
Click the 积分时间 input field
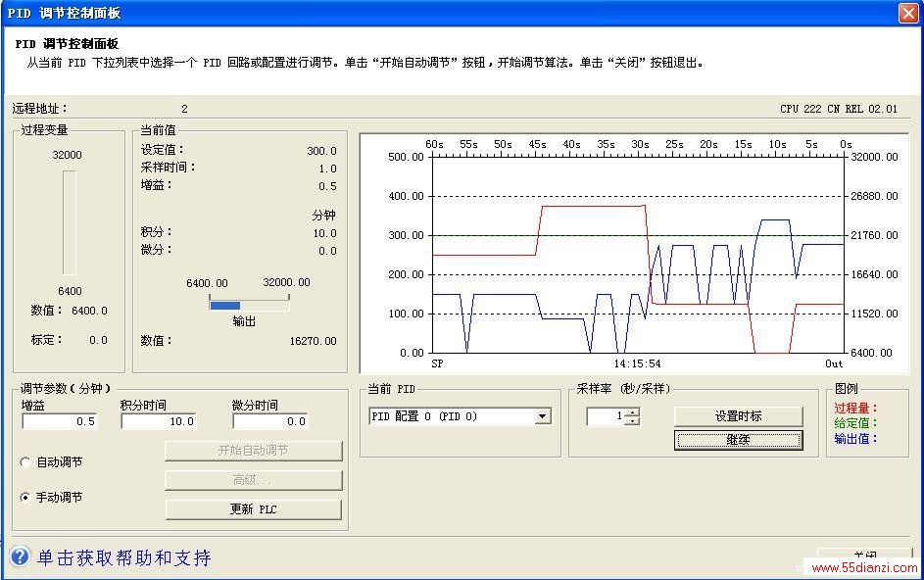[159, 421]
